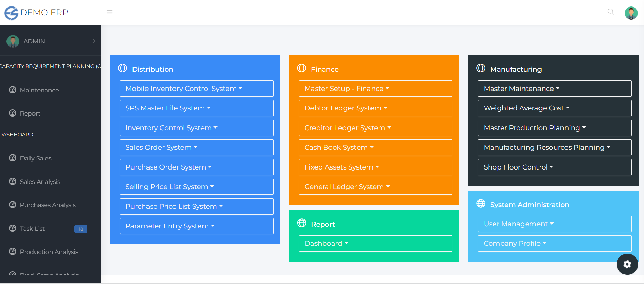Screen dimensions: 644x284
Task: Expand the ADMIN profile chevron in sidebar
Action: (x=94, y=41)
